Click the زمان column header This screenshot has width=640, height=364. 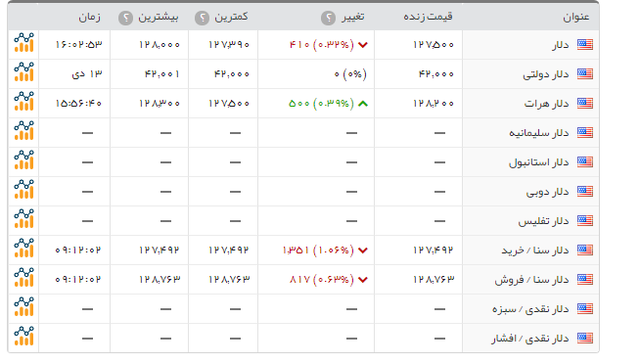(x=90, y=17)
